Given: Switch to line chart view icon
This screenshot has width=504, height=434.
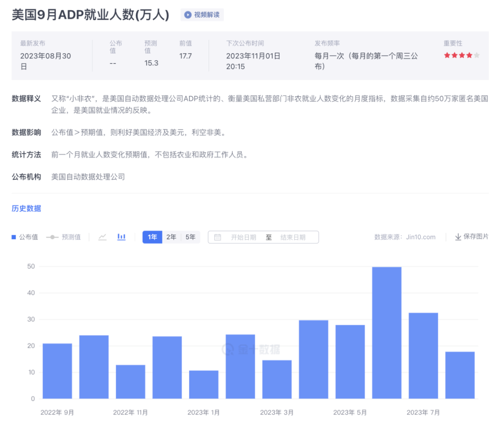Looking at the screenshot, I should (102, 237).
